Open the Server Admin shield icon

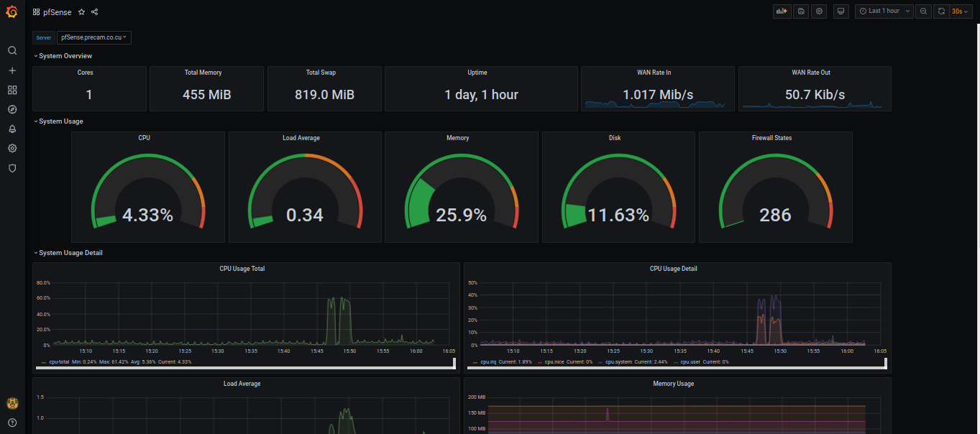point(12,167)
